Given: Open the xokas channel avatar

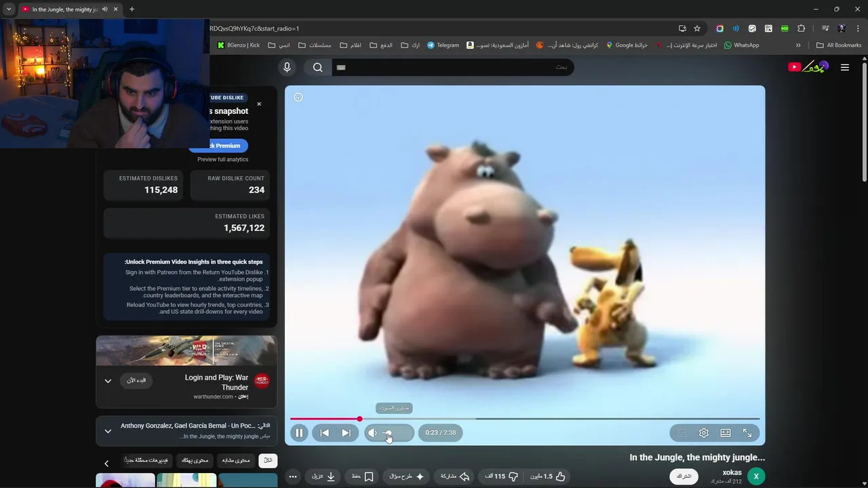Looking at the screenshot, I should click(x=756, y=476).
